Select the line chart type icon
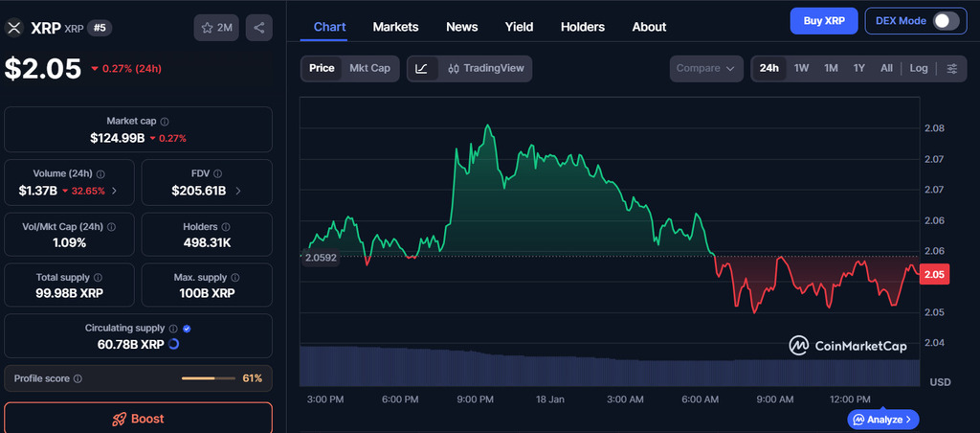This screenshot has height=433, width=980. pyautogui.click(x=422, y=68)
